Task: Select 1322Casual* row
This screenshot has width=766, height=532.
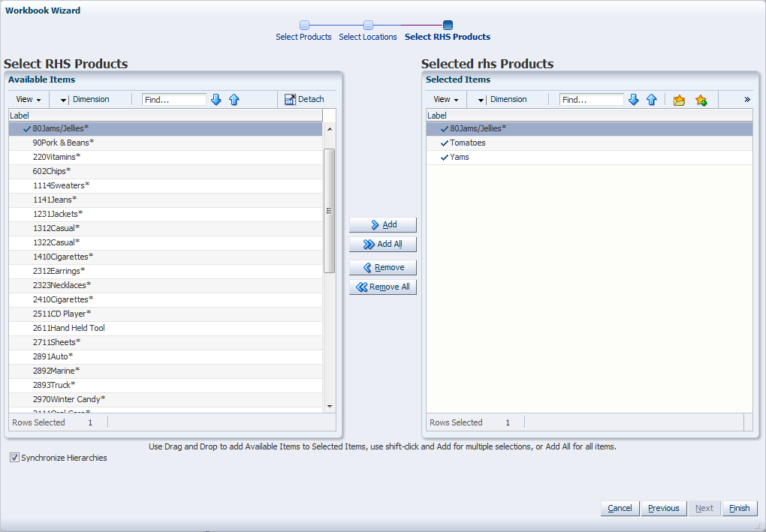Action: [166, 242]
